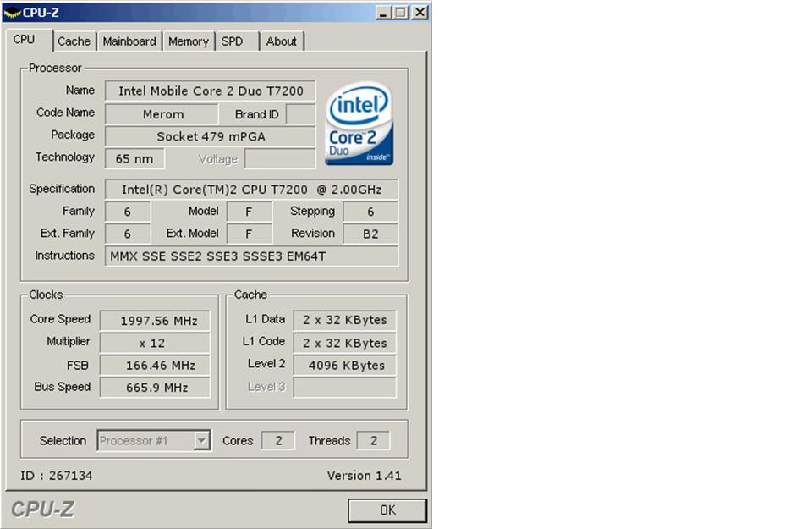The image size is (812, 529).
Task: Minimize the CPU-Z window
Action: pos(383,13)
